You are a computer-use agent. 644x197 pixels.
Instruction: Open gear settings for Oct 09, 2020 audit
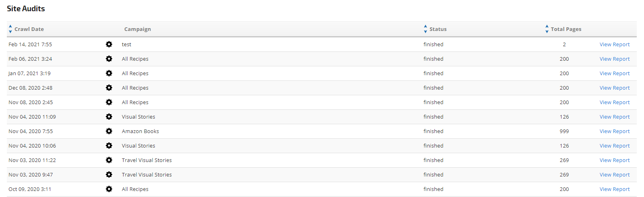(109, 189)
